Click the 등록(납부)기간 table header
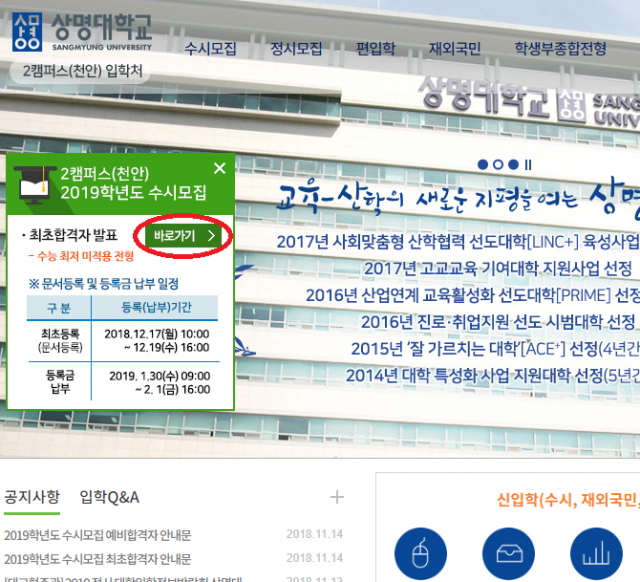The width and height of the screenshot is (640, 582). tap(156, 307)
